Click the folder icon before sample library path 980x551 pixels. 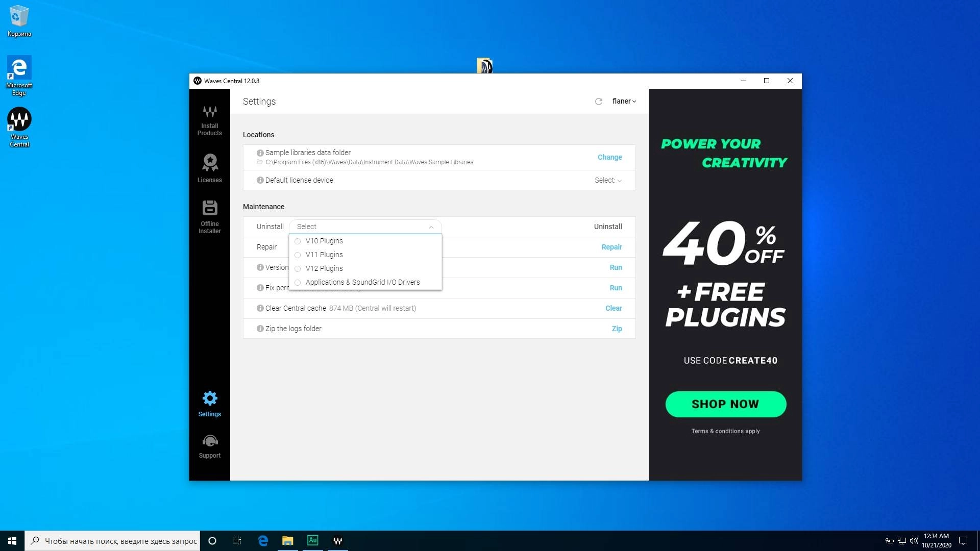click(260, 162)
